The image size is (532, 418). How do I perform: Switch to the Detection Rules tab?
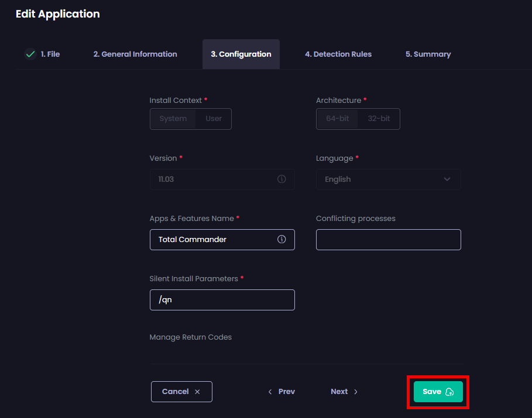[x=338, y=54]
